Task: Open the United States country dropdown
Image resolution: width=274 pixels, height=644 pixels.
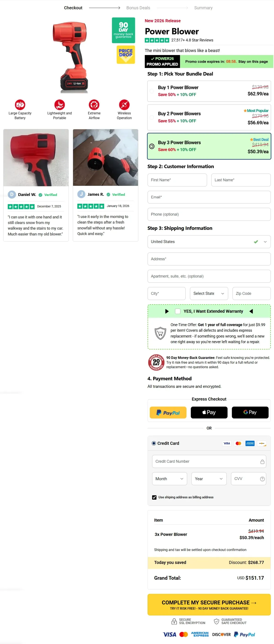Action: pyautogui.click(x=209, y=242)
